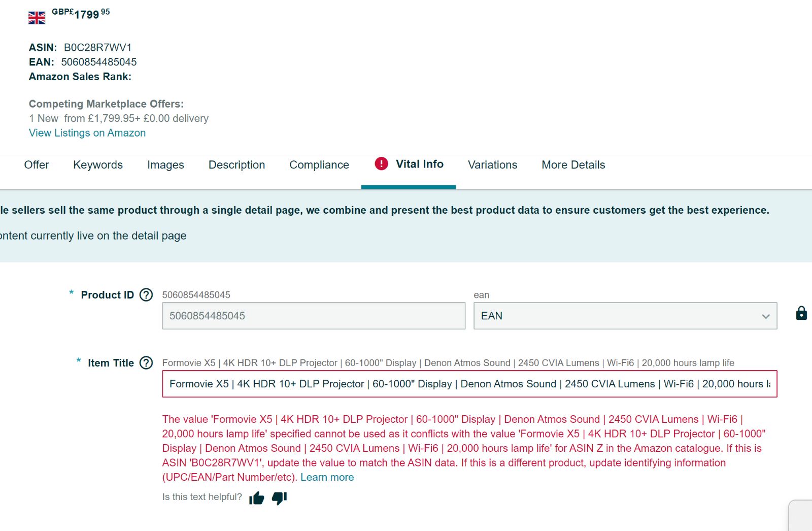
Task: Go to the Description tab
Action: 236,165
